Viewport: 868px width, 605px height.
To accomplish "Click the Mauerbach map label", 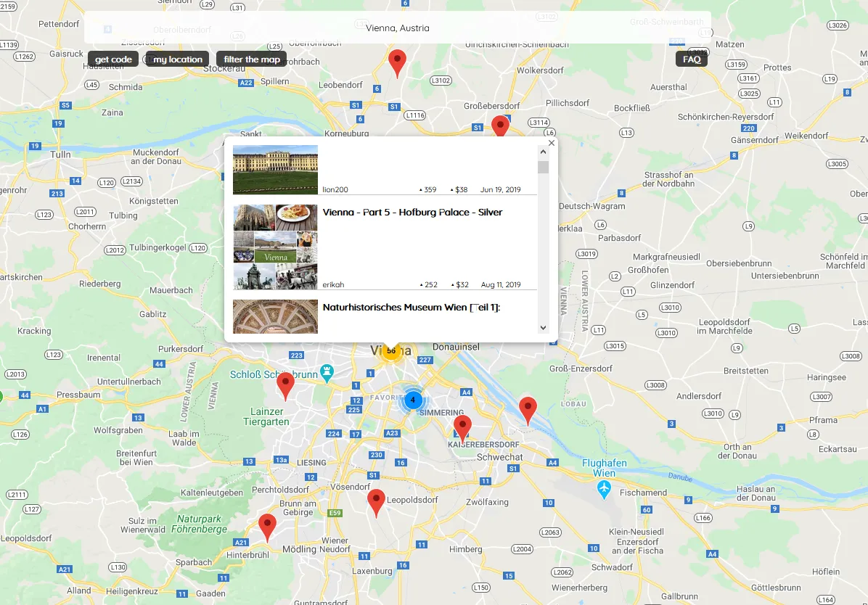I will [171, 290].
